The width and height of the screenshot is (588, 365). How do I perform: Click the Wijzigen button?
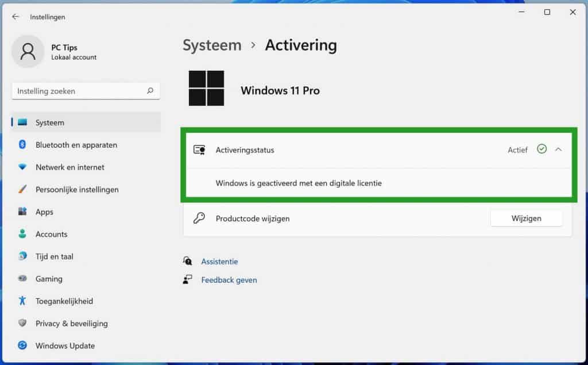[x=526, y=218]
